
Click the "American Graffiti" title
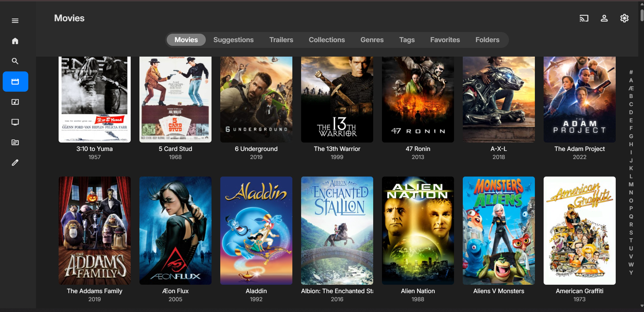[x=580, y=291]
